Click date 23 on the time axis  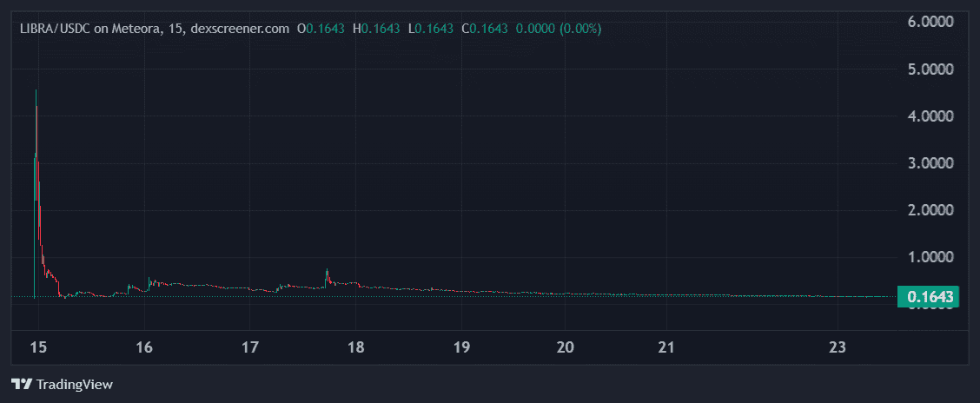[x=838, y=348]
